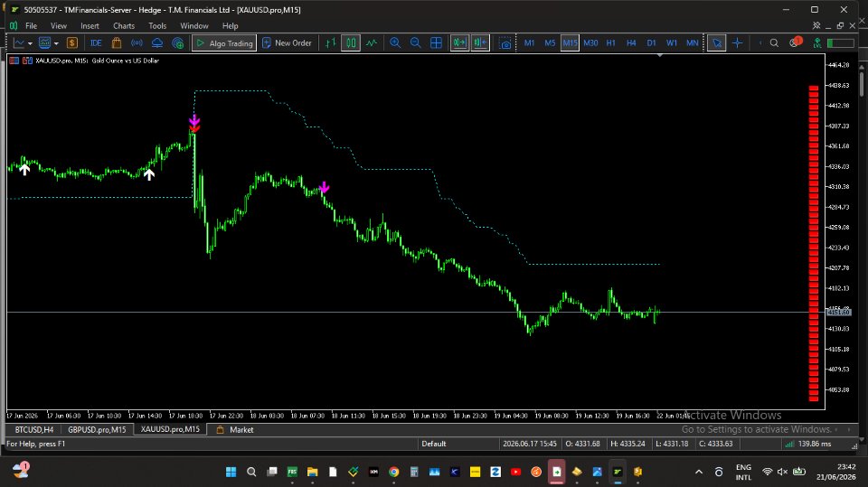Click the 139.86 ms latency readout
The height and width of the screenshot is (487, 868).
coord(815,444)
